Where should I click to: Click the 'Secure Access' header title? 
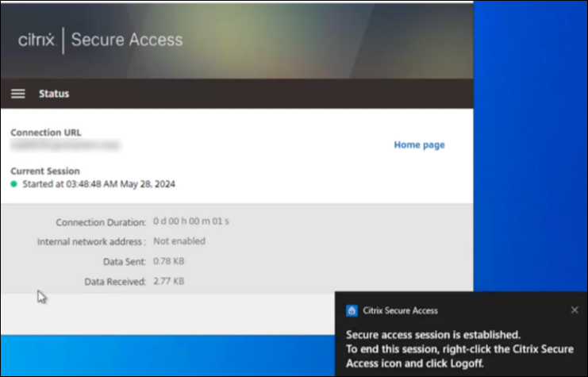click(x=127, y=40)
